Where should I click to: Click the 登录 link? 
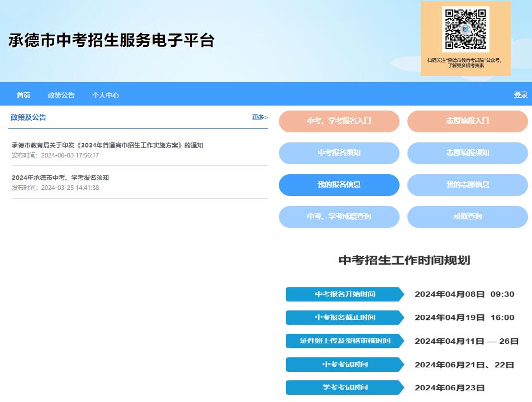(520, 95)
